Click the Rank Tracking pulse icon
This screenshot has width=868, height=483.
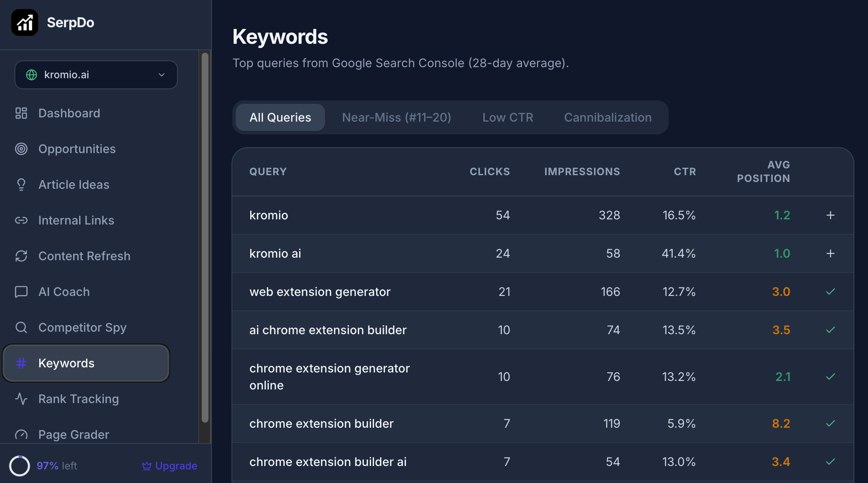(21, 399)
